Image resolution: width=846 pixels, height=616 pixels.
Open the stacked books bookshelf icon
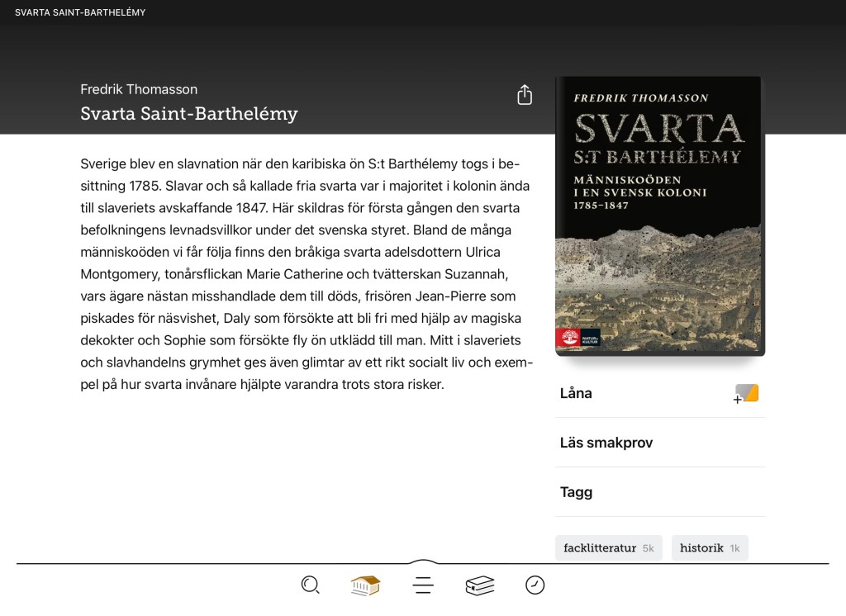point(479,585)
